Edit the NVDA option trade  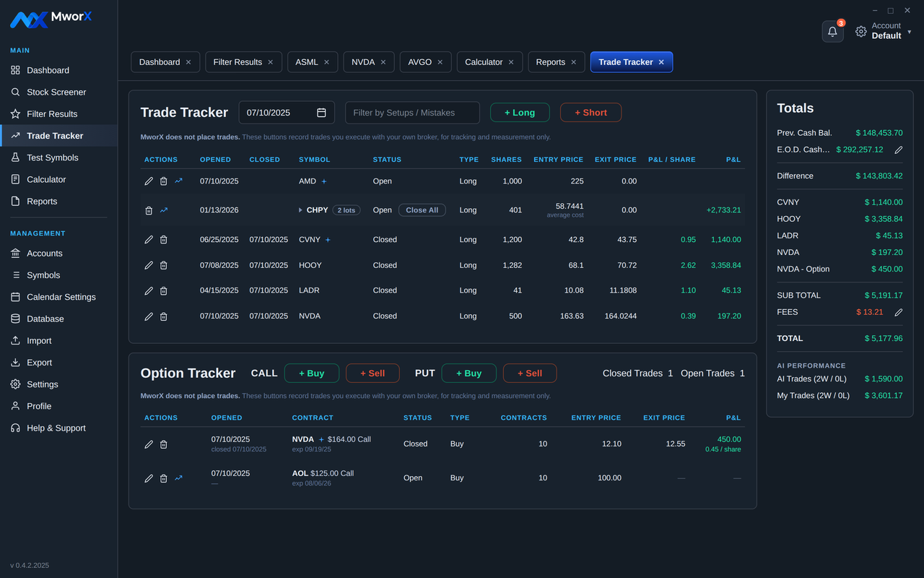149,444
